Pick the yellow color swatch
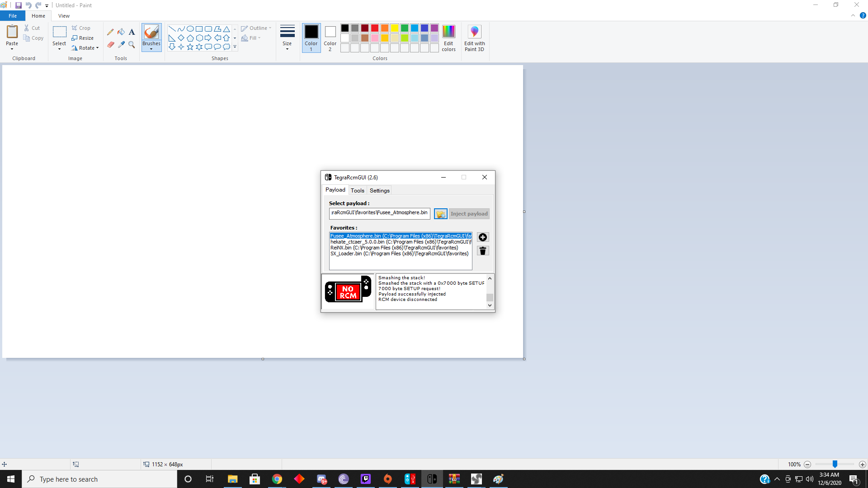Screen dimensions: 868x488 click(x=395, y=28)
